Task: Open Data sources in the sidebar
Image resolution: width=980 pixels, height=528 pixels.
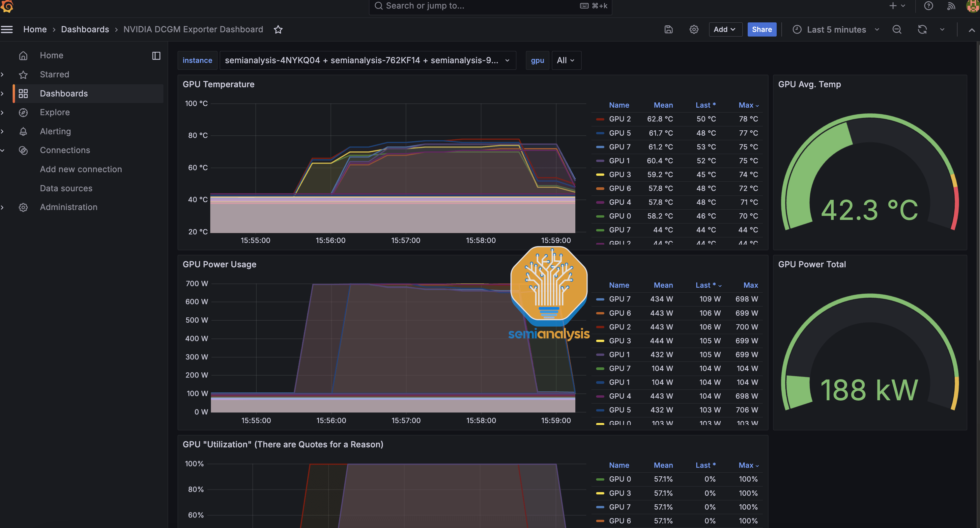Action: [66, 188]
